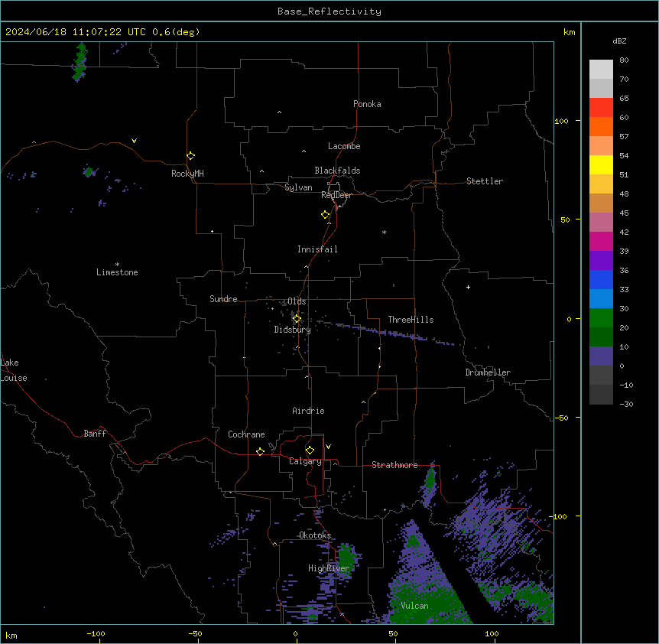
Task: Select the asterisk marker above Limestone label
Action: (117, 265)
